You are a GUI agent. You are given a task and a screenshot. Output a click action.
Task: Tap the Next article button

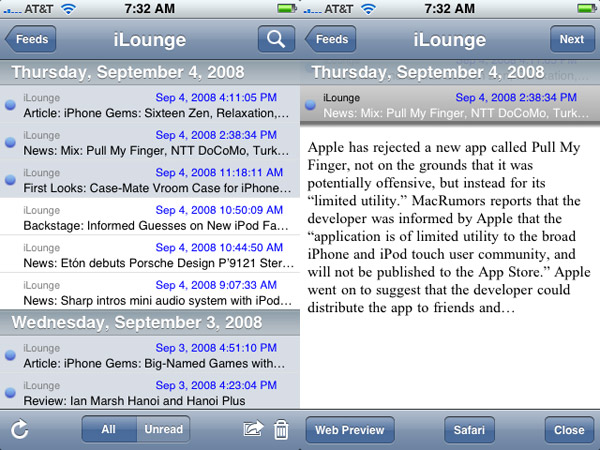[x=572, y=39]
